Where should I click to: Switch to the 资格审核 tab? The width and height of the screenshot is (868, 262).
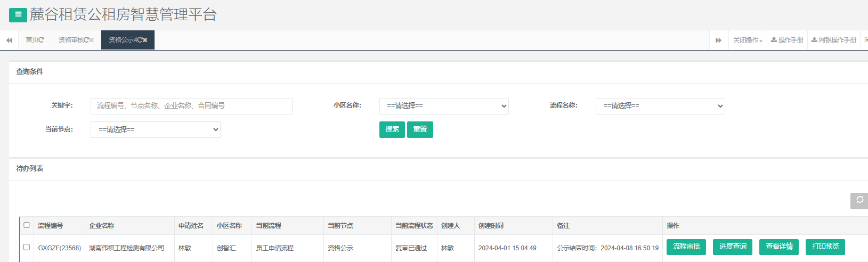(71, 40)
